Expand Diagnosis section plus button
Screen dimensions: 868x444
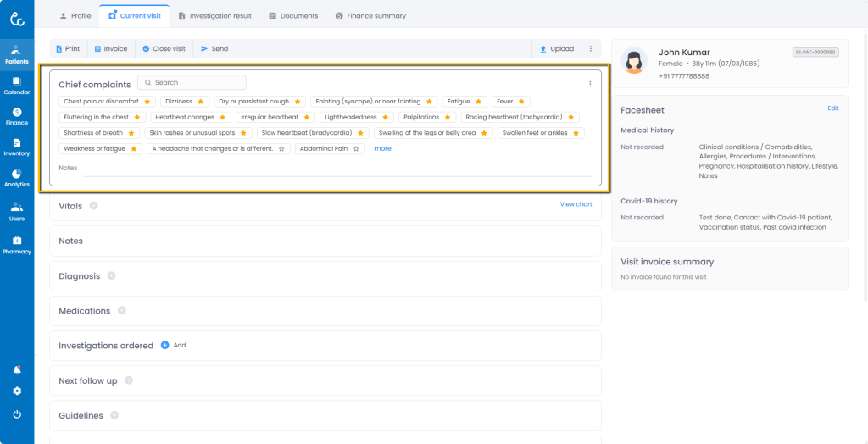[x=111, y=276]
